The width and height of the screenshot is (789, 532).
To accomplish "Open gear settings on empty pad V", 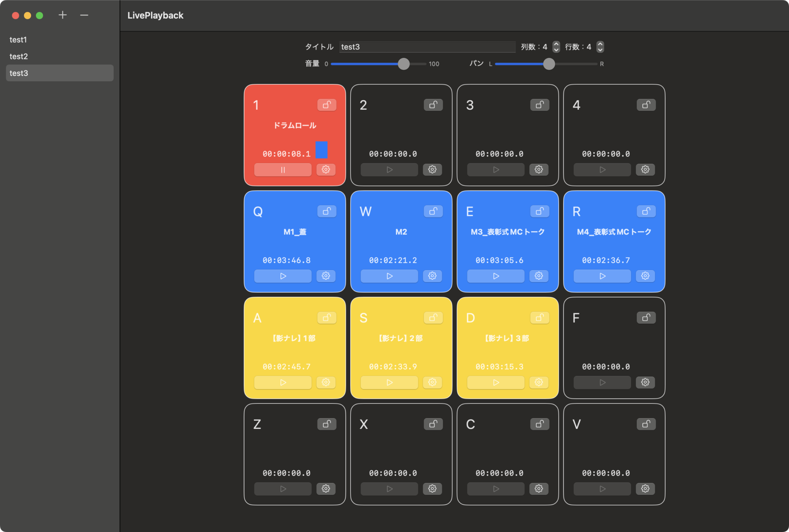I will coord(645,489).
